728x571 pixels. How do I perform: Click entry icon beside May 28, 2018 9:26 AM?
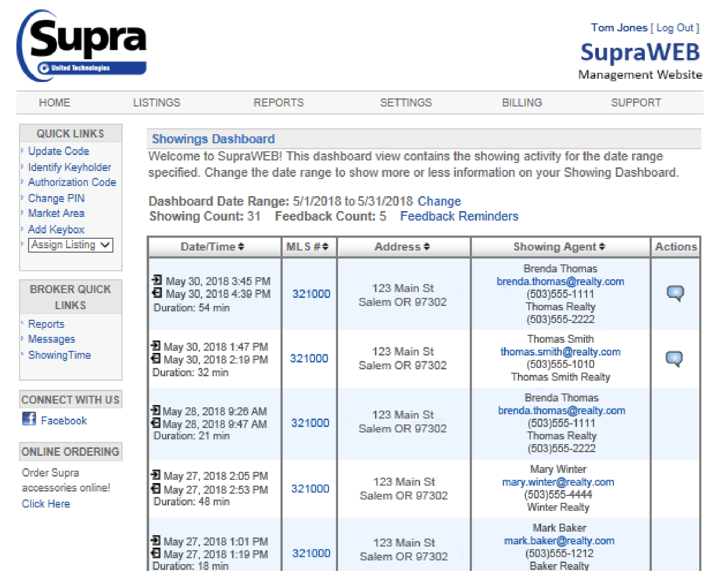pos(156,410)
